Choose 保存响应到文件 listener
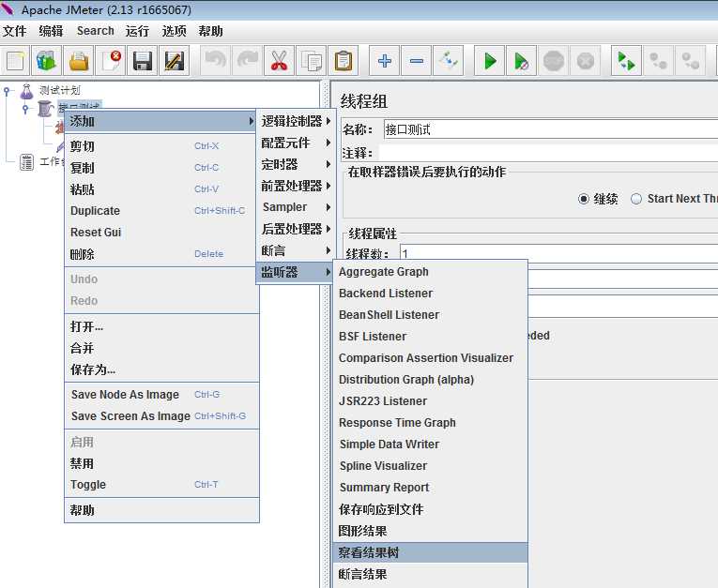The height and width of the screenshot is (588, 718). 431,509
